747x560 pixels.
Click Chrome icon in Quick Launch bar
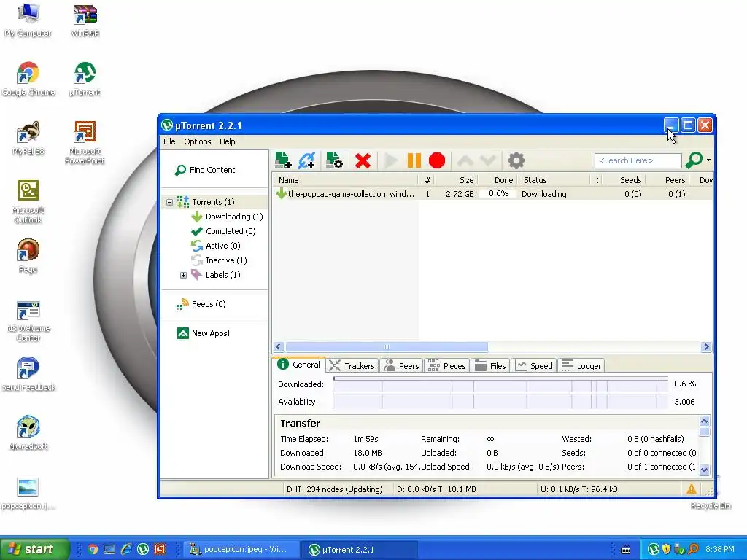click(x=93, y=550)
